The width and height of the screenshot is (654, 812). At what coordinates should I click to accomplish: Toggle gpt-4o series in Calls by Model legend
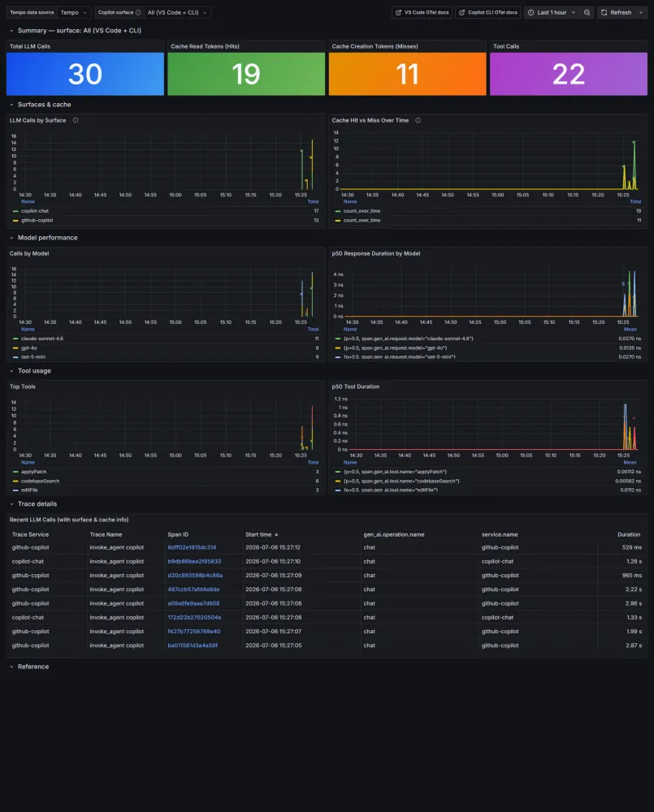pyautogui.click(x=29, y=348)
